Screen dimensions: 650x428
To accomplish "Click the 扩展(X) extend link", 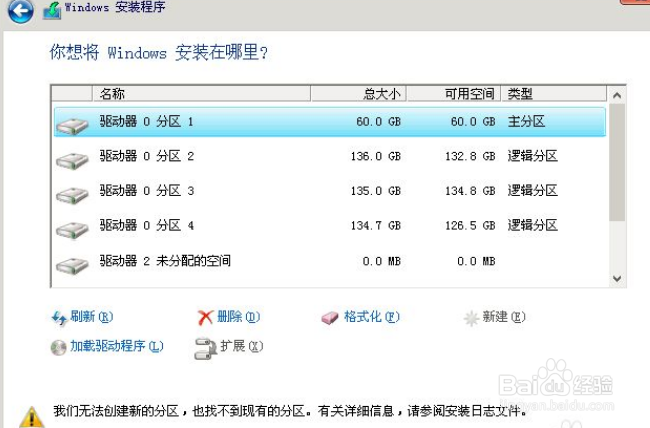I will click(x=242, y=346).
